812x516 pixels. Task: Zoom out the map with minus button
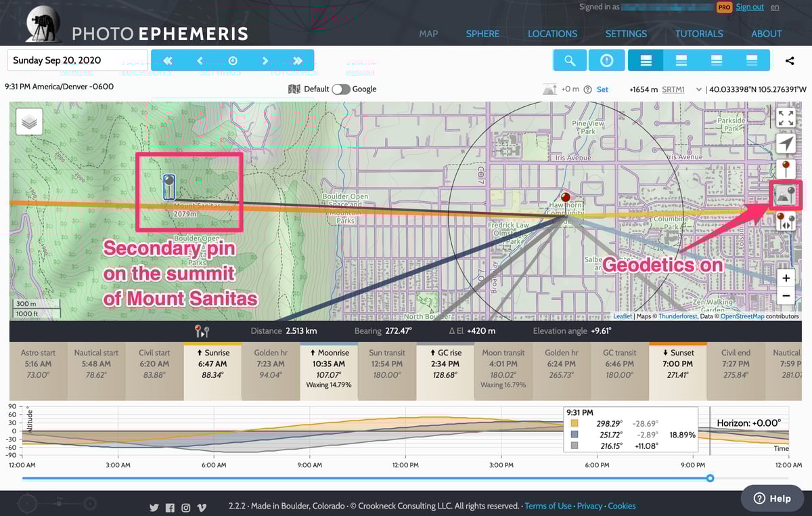coord(786,296)
